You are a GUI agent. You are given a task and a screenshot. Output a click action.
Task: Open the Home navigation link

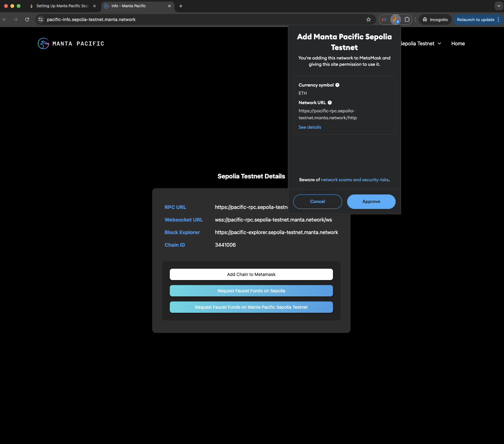pos(458,43)
